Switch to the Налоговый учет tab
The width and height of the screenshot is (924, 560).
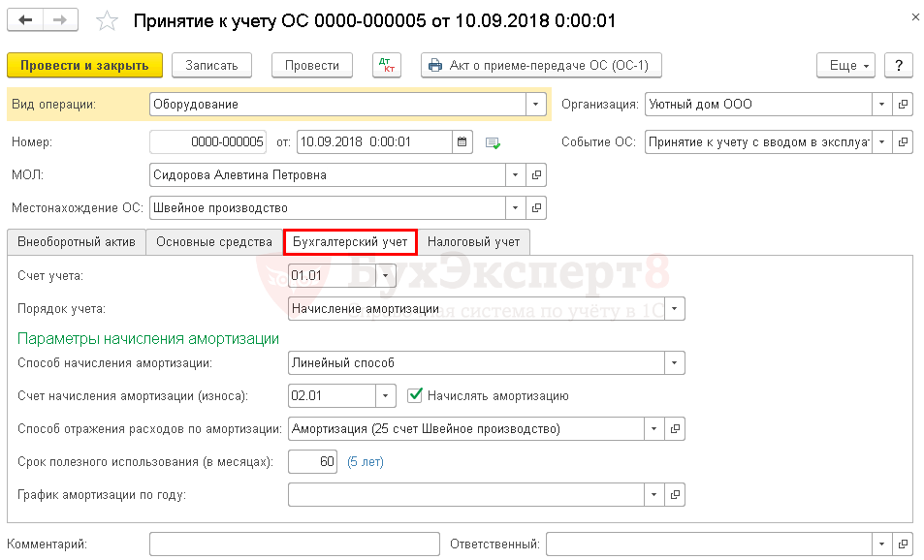pos(473,242)
